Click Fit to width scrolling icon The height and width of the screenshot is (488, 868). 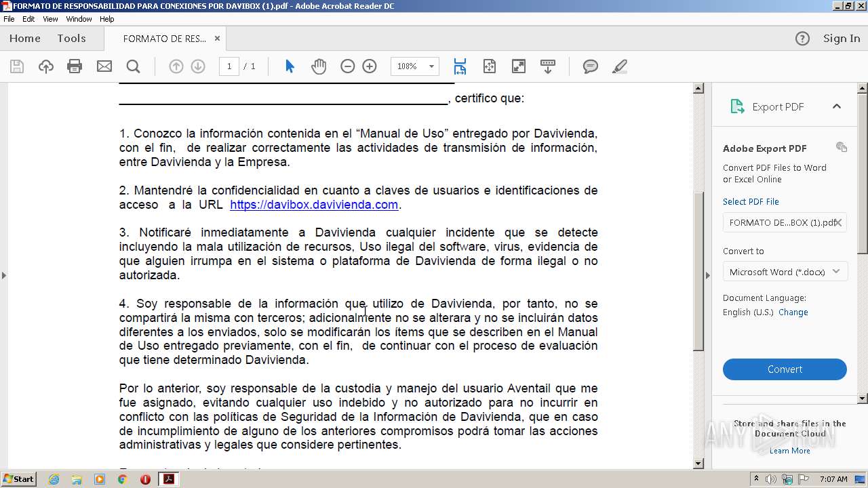click(460, 66)
